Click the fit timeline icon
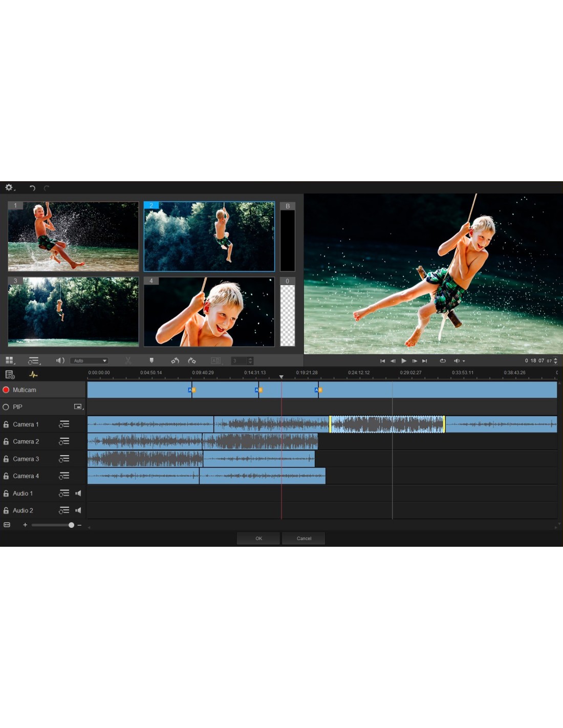 pyautogui.click(x=7, y=525)
